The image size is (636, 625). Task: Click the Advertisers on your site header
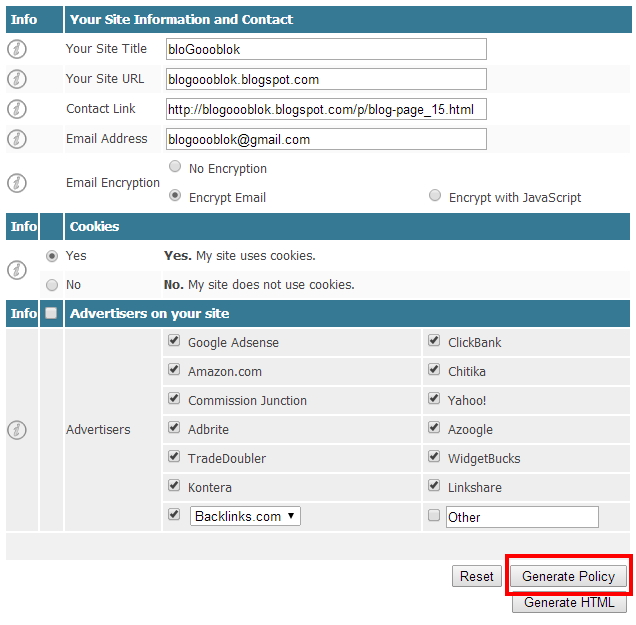(x=149, y=314)
